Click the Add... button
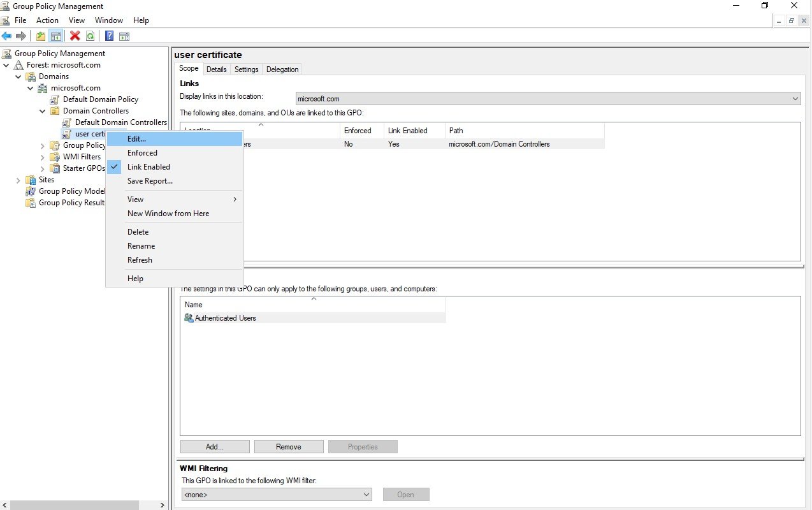 215,447
